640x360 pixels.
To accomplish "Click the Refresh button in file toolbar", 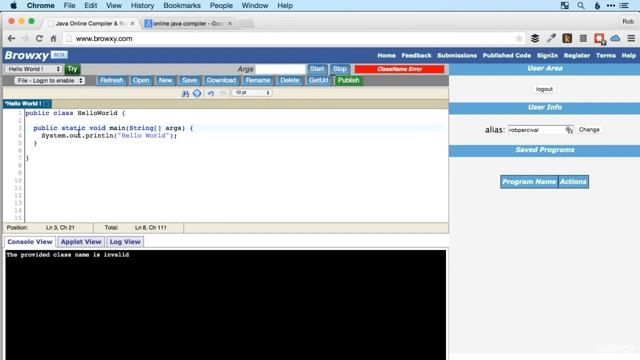I will (111, 80).
